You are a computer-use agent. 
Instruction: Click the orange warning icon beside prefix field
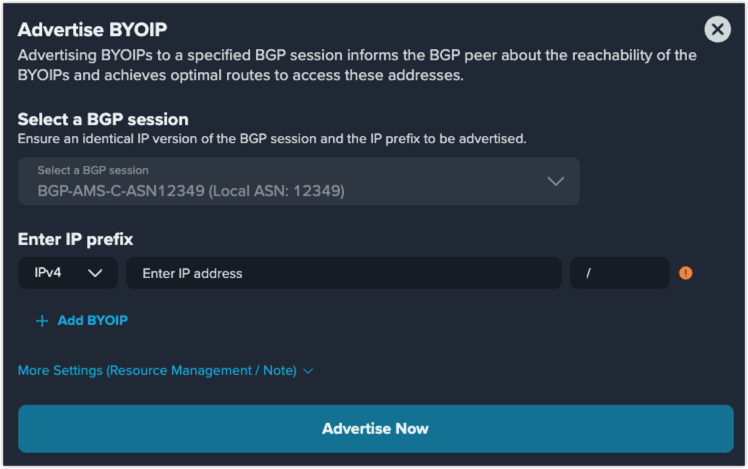[x=686, y=273]
